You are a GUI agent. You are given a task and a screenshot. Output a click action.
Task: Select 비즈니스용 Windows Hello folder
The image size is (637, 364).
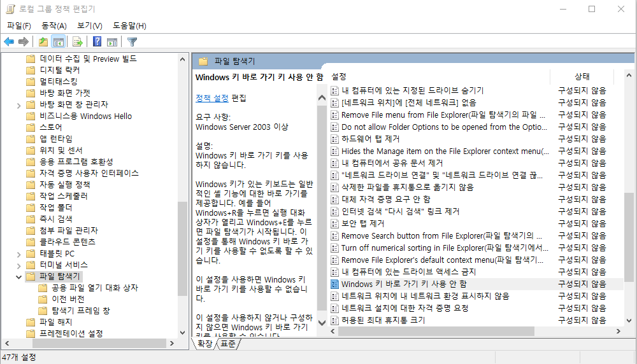click(x=86, y=116)
